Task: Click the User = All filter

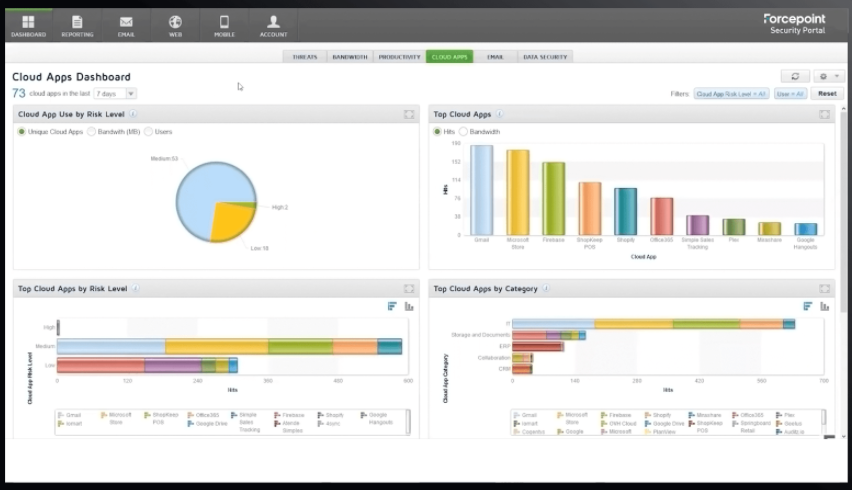Action: click(x=791, y=94)
